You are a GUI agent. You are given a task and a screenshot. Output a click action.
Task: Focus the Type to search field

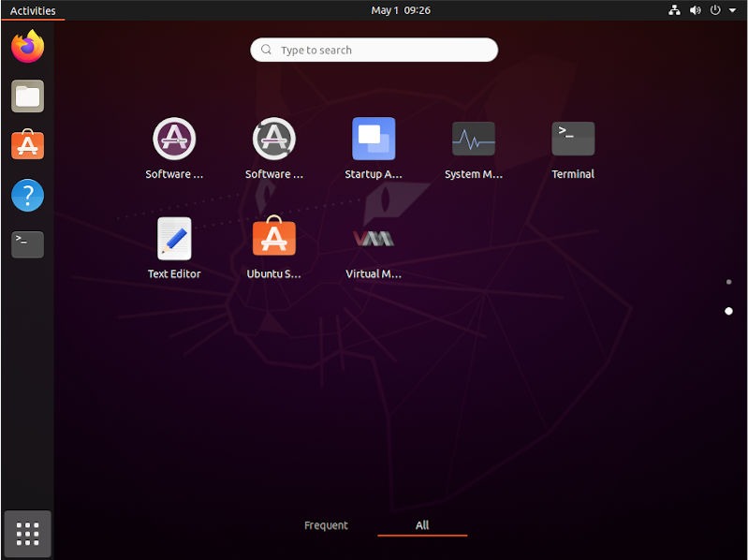pos(374,50)
